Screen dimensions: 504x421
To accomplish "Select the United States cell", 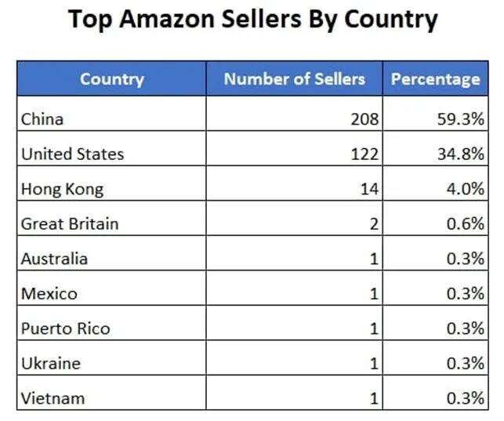I will pyautogui.click(x=111, y=148).
